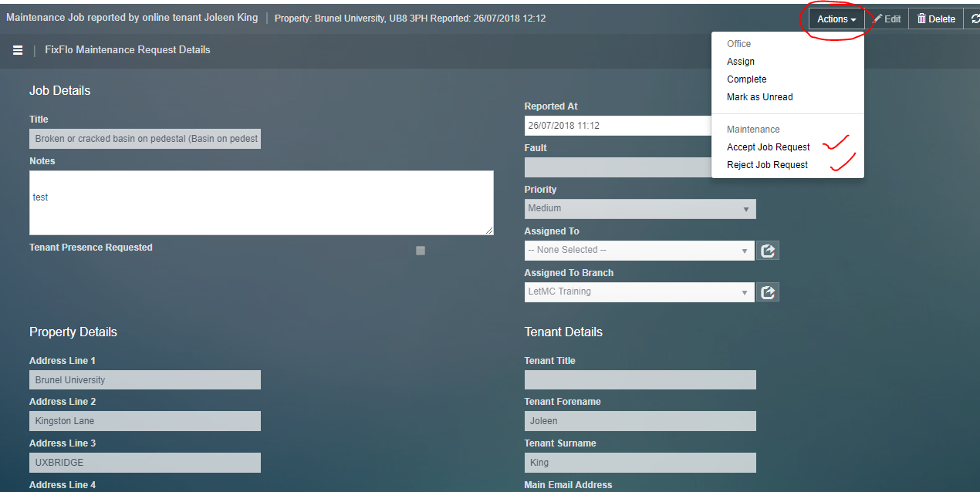The width and height of the screenshot is (980, 492).
Task: Collapse the Actions dropdown button
Action: [x=836, y=19]
